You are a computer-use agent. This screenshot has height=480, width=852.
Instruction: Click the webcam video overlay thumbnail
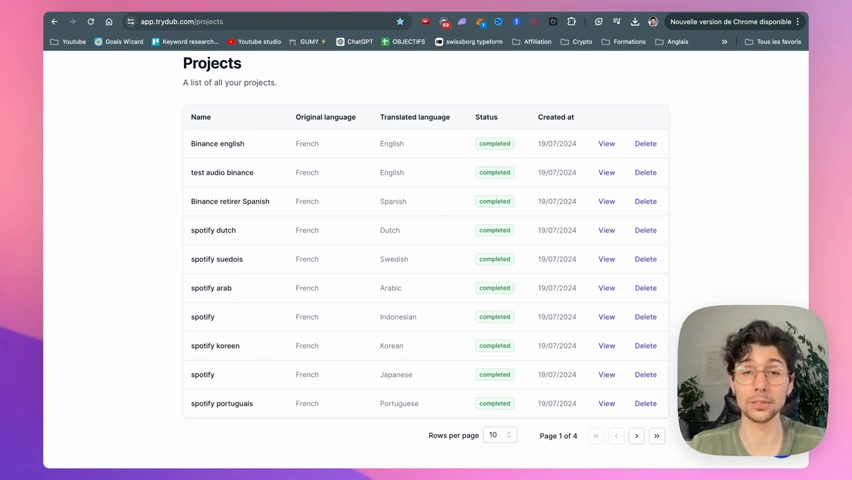tap(753, 380)
